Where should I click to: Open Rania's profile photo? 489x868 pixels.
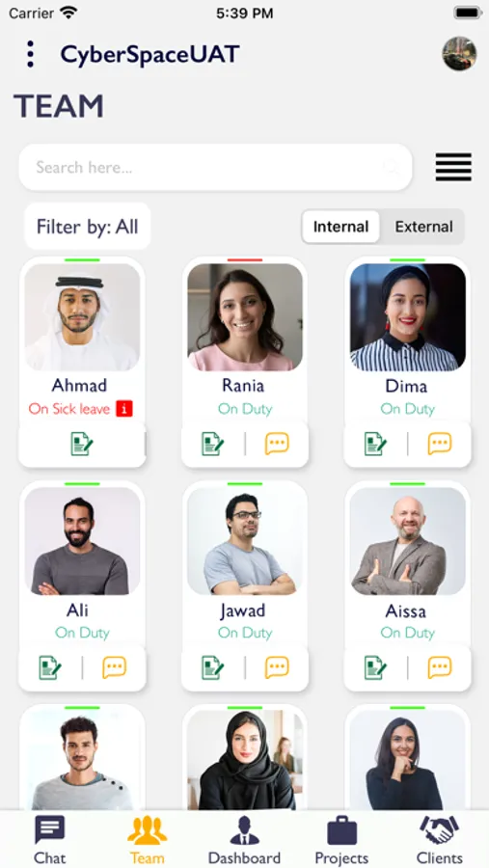click(245, 317)
